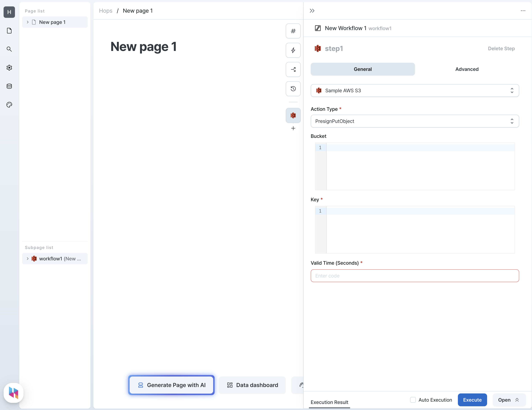Toggle the Auto Execution checkbox
Screen dimensions: 532x410
point(413,400)
